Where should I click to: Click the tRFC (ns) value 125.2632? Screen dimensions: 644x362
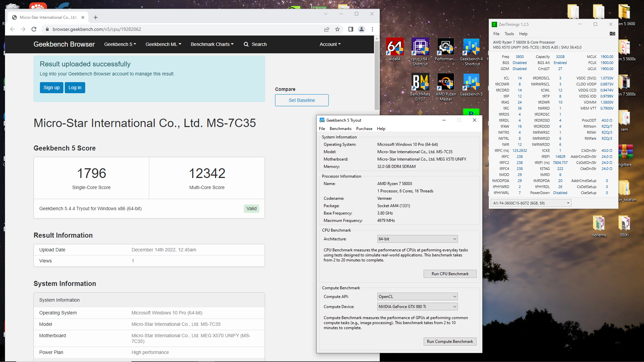520,150
